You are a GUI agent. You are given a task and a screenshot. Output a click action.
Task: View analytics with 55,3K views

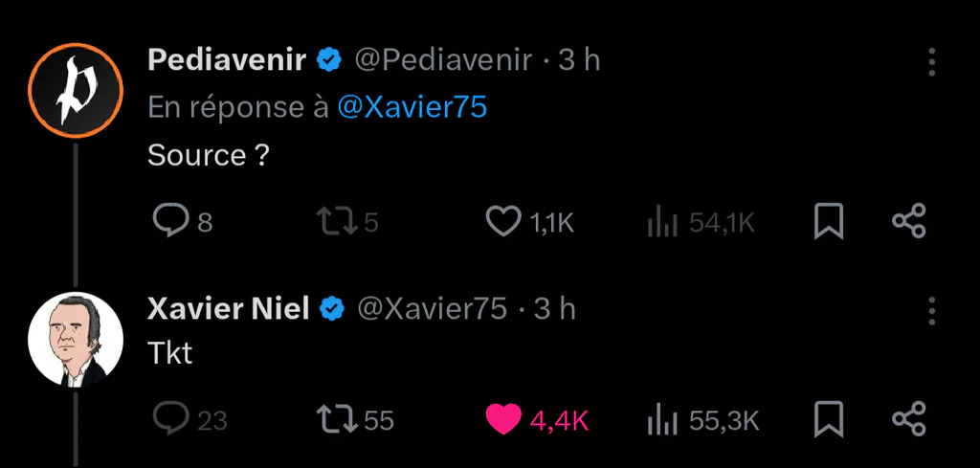pos(702,420)
